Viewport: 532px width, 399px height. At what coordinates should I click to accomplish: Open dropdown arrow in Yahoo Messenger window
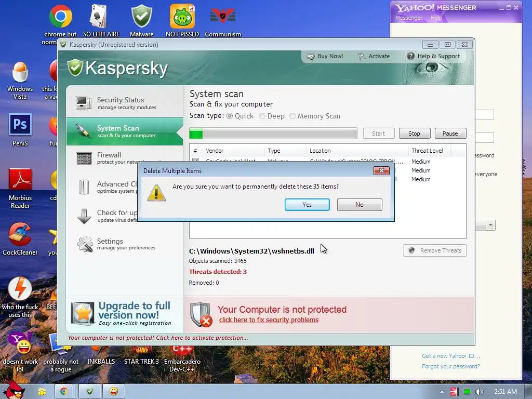point(490,225)
